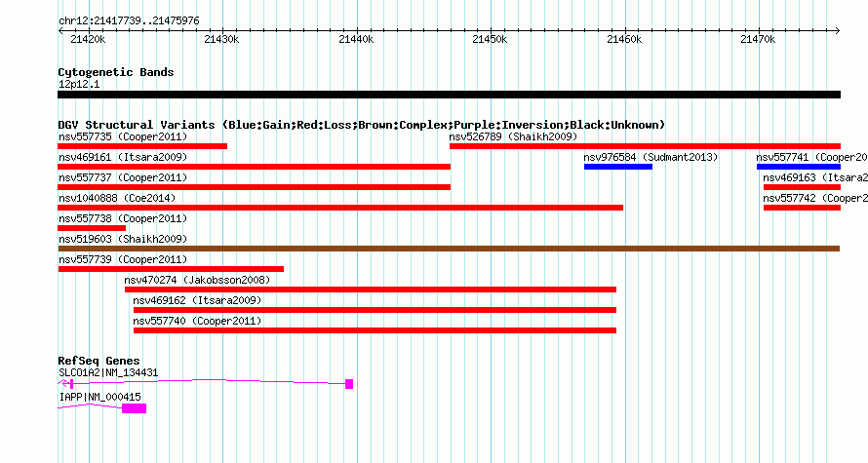Click the black 12p12.1 cytogenetic band bar

[x=449, y=95]
